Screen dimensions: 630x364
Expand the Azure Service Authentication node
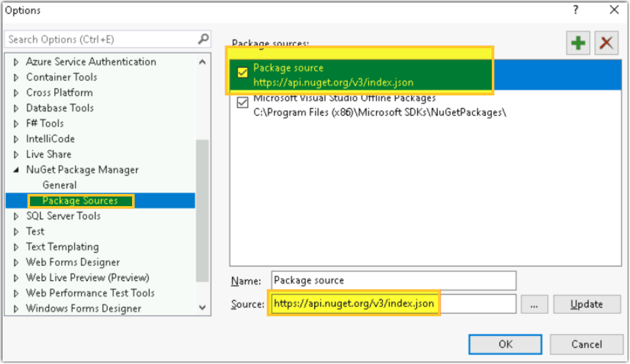[17, 61]
